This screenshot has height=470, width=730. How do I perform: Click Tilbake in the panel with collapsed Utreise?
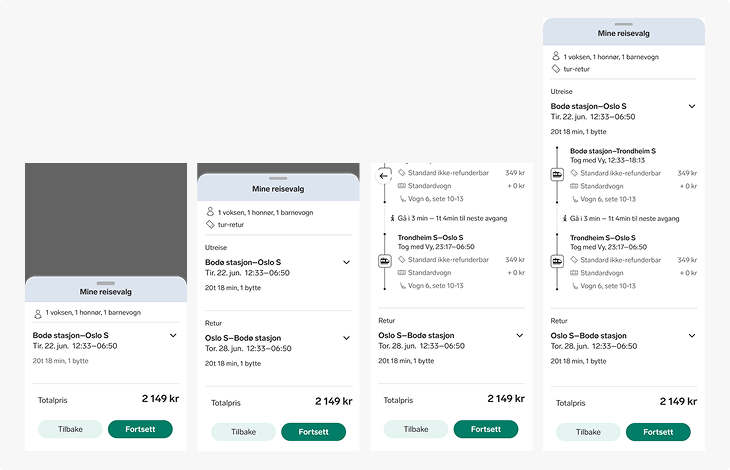(x=243, y=432)
